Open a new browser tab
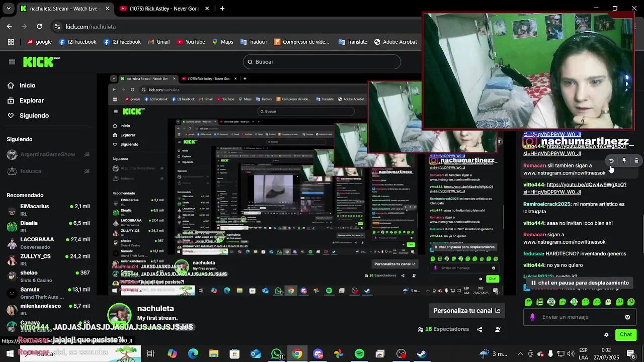This screenshot has height=362, width=644. (222, 9)
